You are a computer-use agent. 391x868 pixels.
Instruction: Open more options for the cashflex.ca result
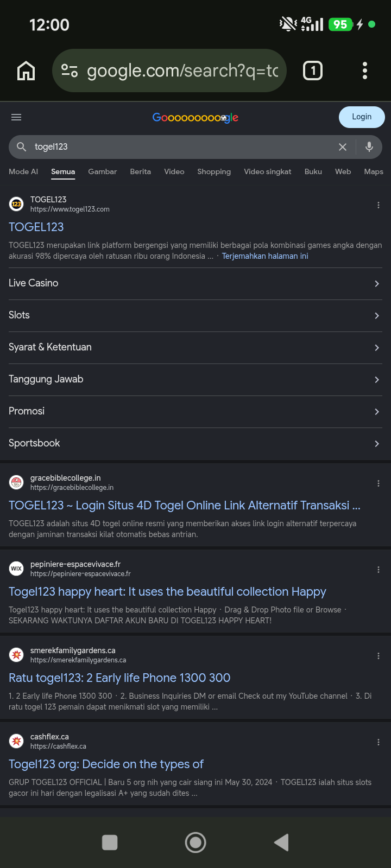click(x=379, y=742)
